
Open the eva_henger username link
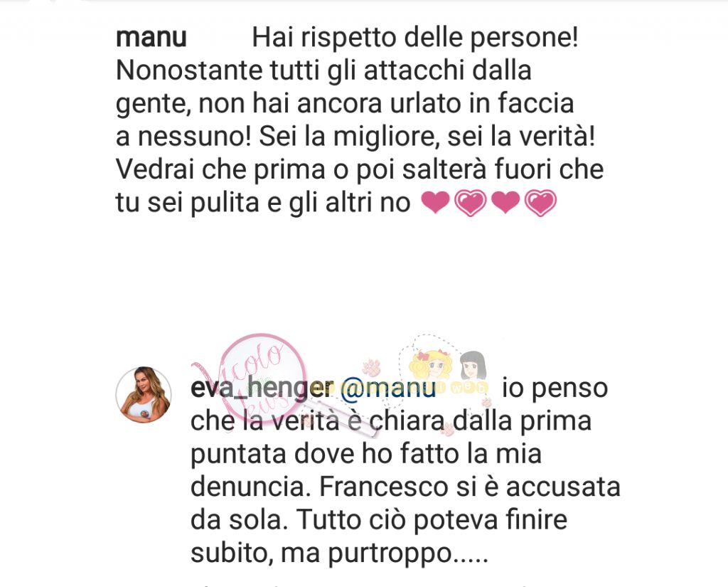(x=262, y=387)
